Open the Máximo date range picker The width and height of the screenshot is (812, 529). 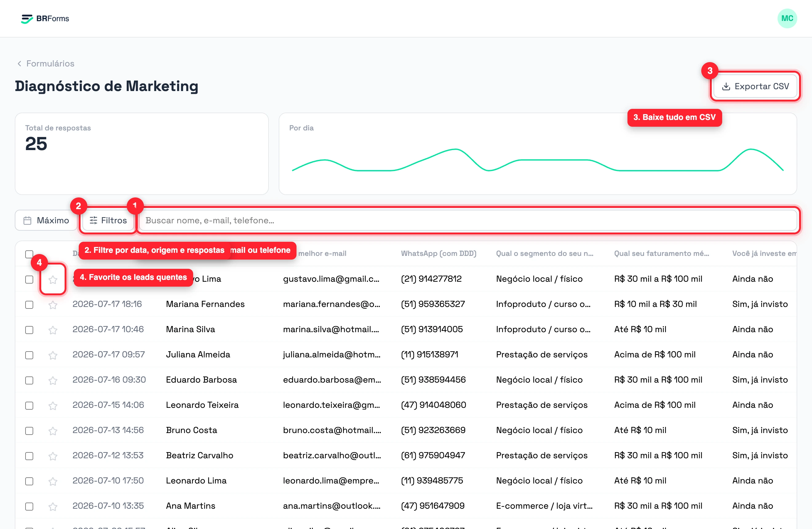coord(46,220)
